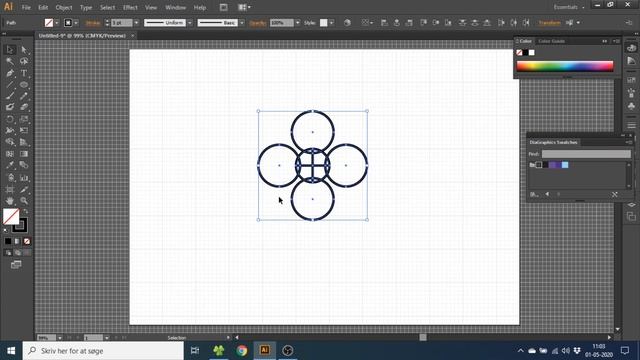640x360 pixels.
Task: Open the Arrange Documents dropdown
Action: coord(244,7)
